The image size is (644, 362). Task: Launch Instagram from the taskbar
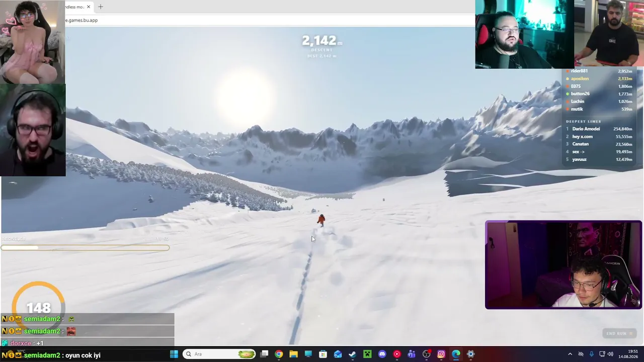coord(441,354)
